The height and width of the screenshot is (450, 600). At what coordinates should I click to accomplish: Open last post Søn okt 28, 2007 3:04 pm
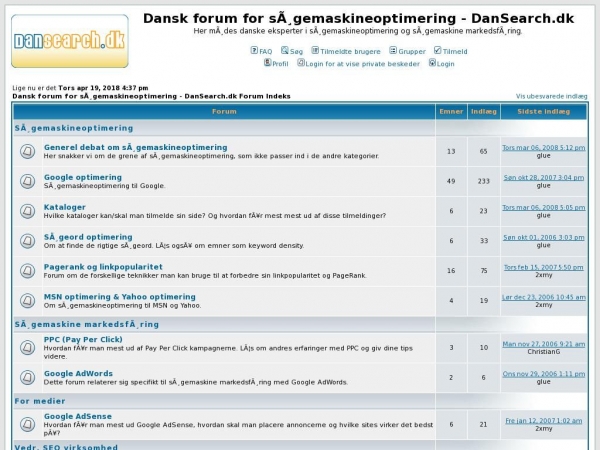[543, 178]
